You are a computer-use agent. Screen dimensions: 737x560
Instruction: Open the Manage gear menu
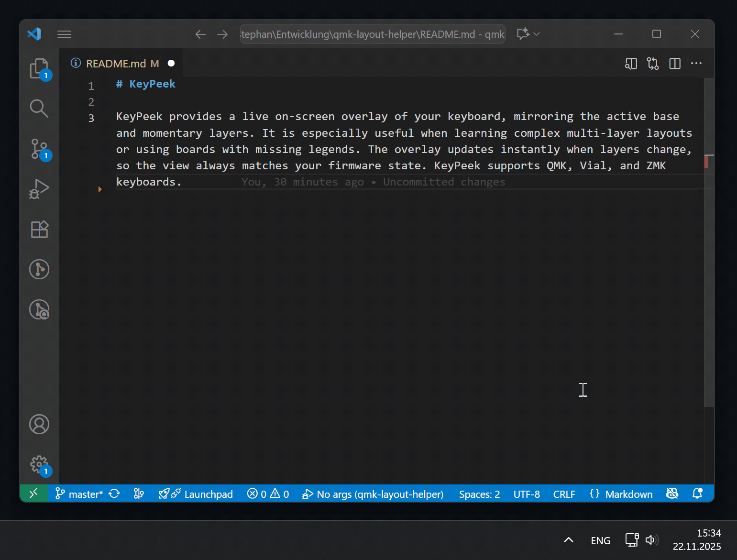coord(39,464)
